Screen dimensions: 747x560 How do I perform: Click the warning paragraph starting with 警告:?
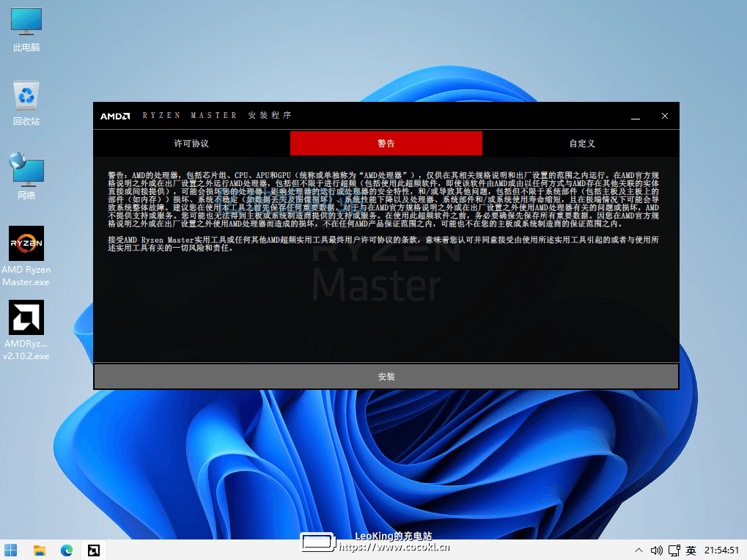pyautogui.click(x=383, y=199)
